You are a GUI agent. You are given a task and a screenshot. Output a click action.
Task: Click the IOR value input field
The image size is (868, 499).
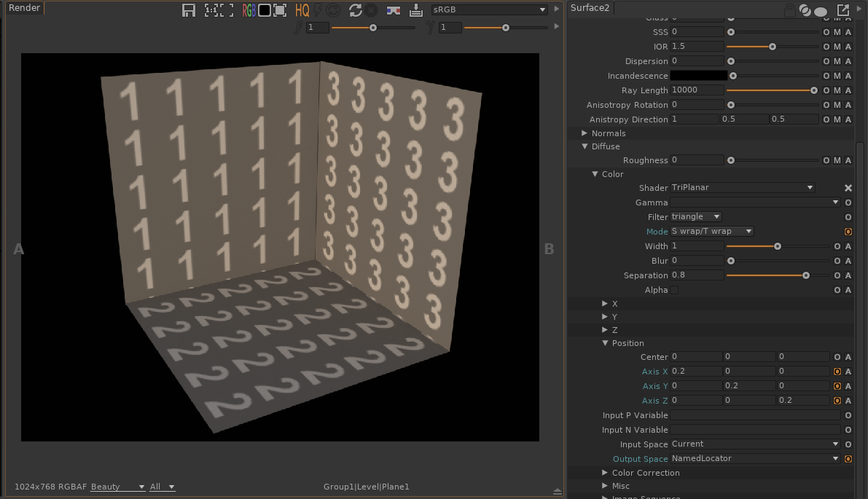tap(697, 47)
